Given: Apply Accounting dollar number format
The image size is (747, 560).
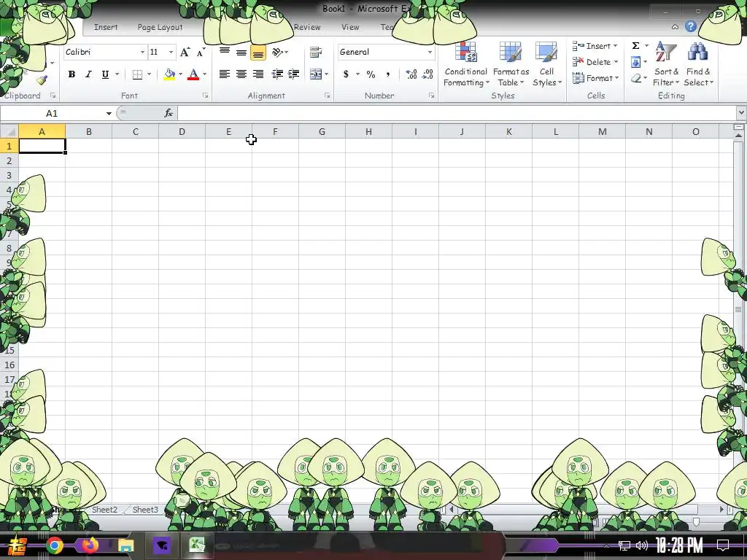Looking at the screenshot, I should point(347,74).
